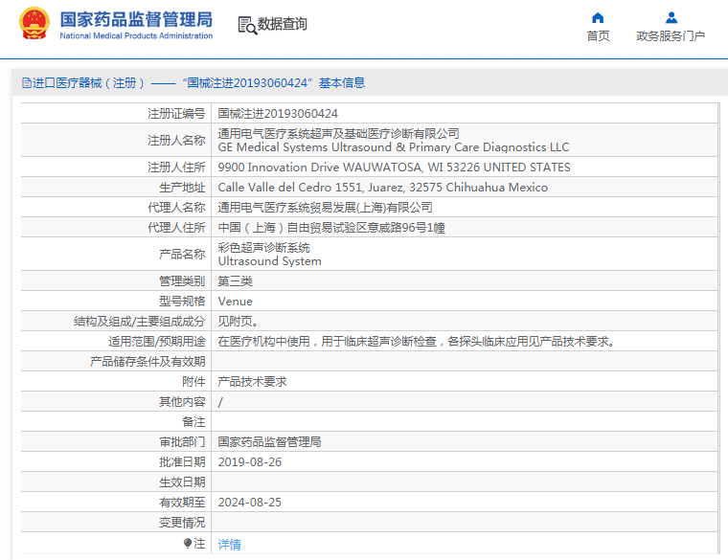Click the 首页 home icon
Screen dimensions: 728x560
598,17
